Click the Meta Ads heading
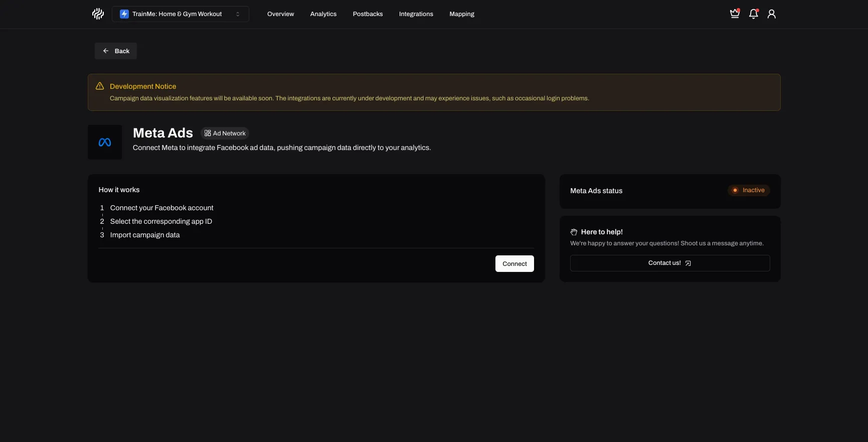868x442 pixels. (163, 133)
